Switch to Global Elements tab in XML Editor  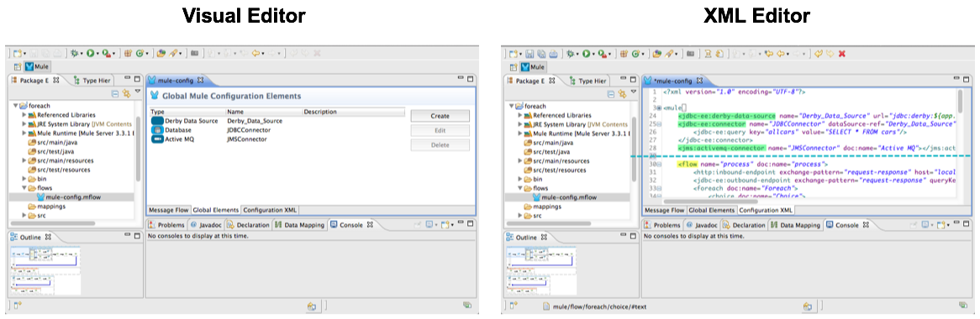713,211
